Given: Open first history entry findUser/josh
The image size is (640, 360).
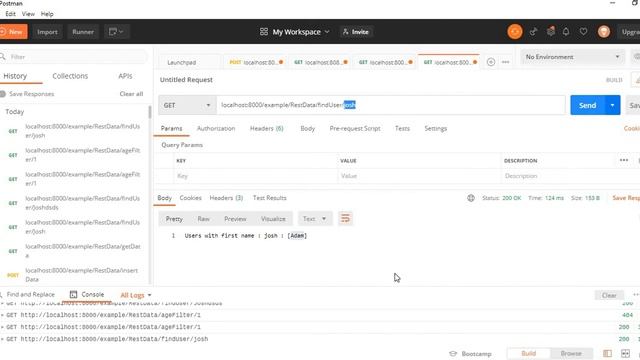Looking at the screenshot, I should click(x=74, y=131).
